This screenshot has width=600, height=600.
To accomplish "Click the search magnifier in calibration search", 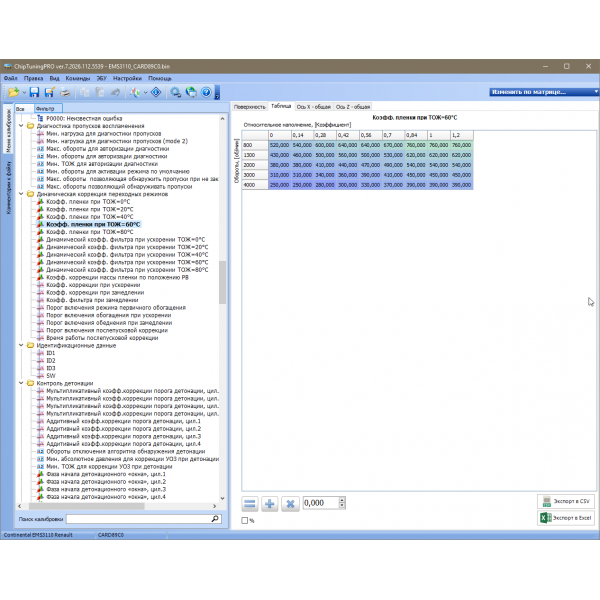I will [214, 520].
